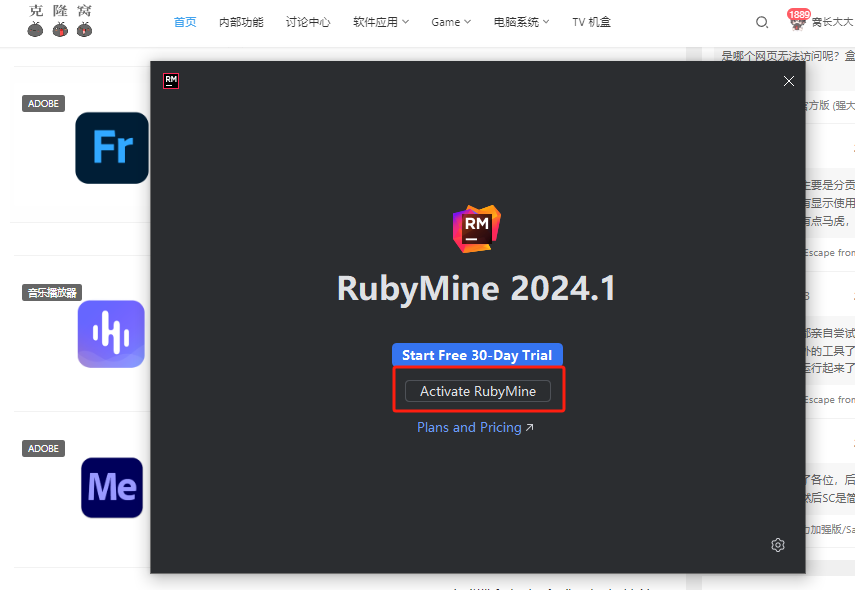
Task: Close the RubyMine license dialog
Action: (788, 81)
